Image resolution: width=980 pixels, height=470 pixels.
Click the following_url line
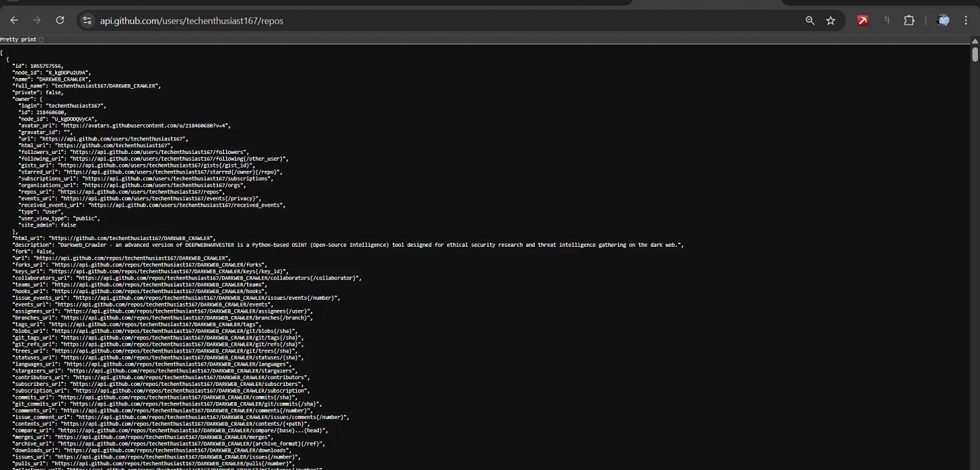click(153, 159)
